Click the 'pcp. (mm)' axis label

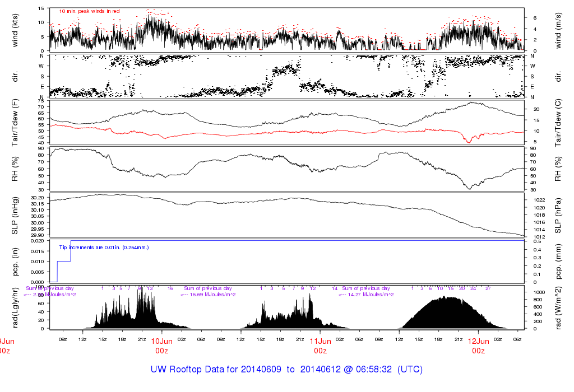(558, 262)
